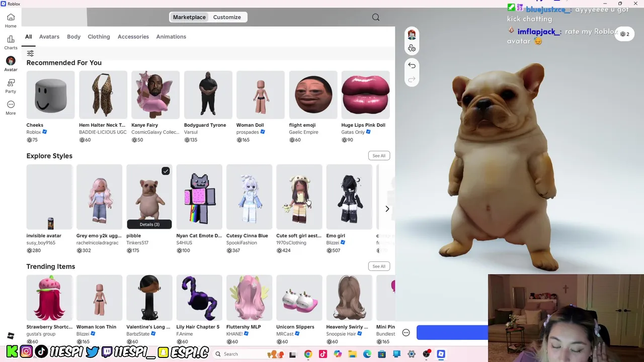Select the Avatars category tab
The width and height of the screenshot is (644, 362).
(49, 37)
